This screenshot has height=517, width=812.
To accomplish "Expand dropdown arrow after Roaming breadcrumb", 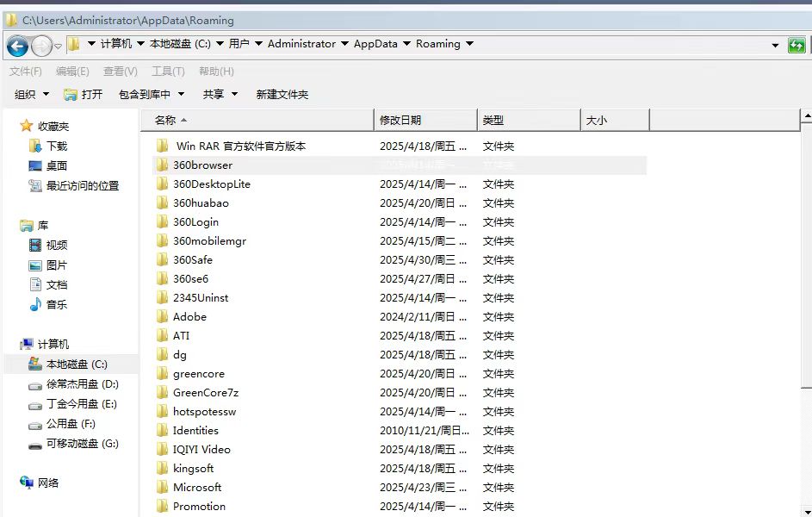I will click(x=469, y=44).
